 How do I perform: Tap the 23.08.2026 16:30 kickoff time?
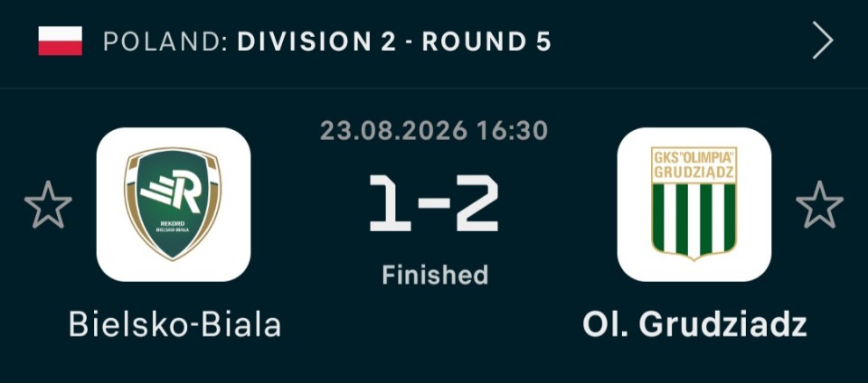coord(434,131)
